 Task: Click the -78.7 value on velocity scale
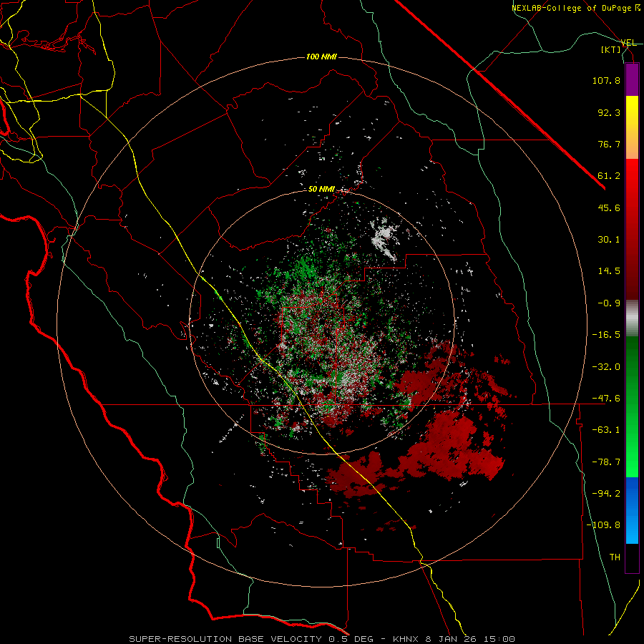tap(606, 462)
